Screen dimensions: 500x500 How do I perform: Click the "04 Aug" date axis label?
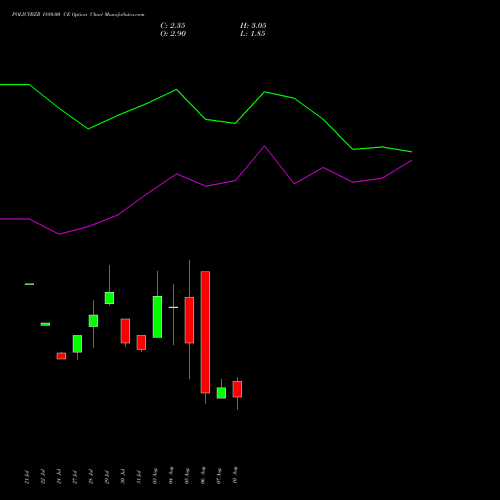171,475
